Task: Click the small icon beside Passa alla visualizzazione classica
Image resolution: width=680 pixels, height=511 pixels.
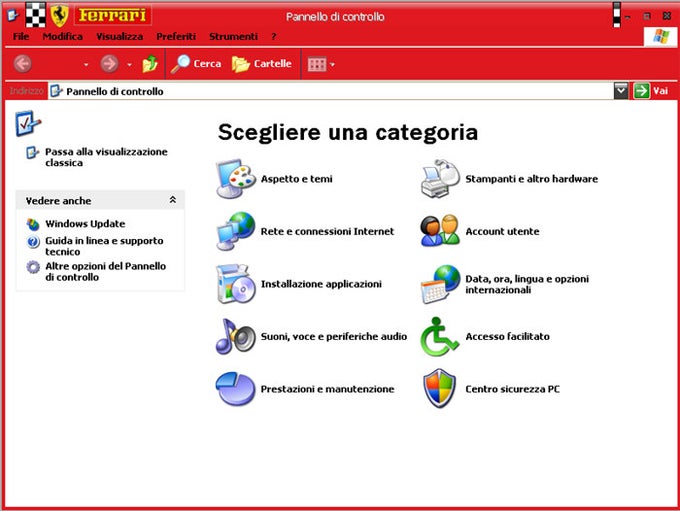Action: [33, 153]
